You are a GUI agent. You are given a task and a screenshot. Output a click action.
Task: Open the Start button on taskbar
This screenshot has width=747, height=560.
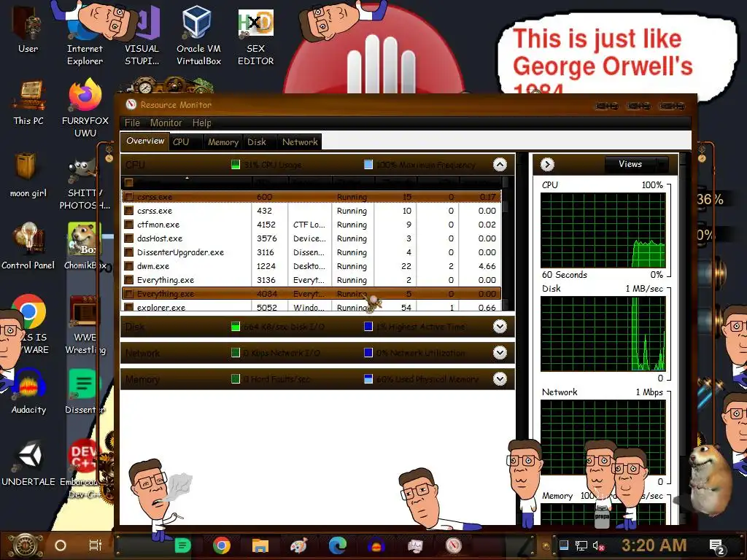[x=26, y=545]
